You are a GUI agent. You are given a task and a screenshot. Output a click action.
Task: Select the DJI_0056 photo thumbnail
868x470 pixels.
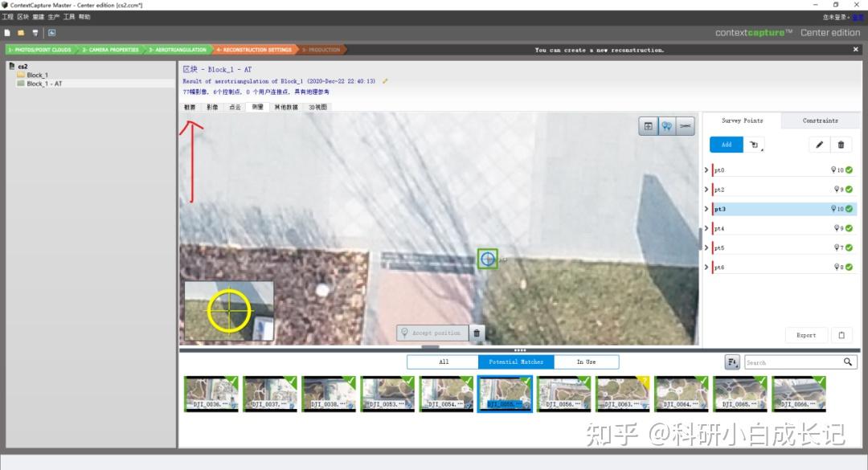(563, 394)
